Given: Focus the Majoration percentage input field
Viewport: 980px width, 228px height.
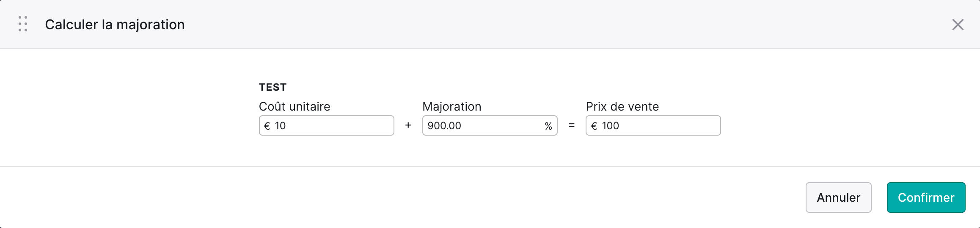Looking at the screenshot, I should point(490,125).
